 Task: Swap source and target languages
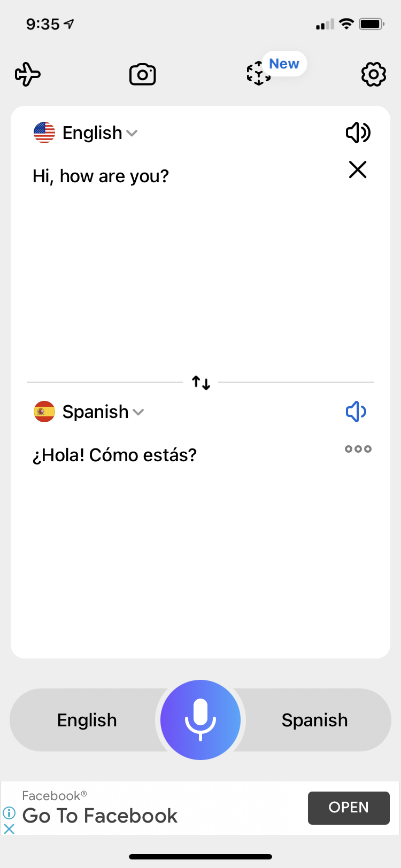pyautogui.click(x=201, y=383)
